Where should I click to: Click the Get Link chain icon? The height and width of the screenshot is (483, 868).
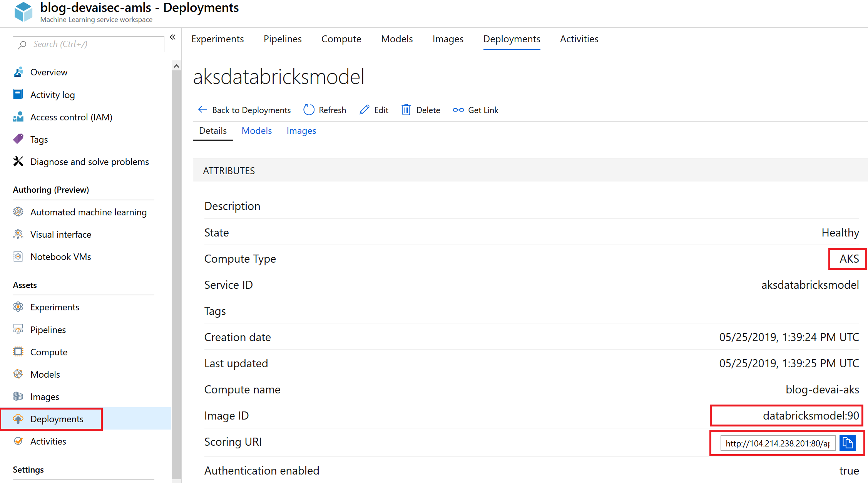[458, 110]
